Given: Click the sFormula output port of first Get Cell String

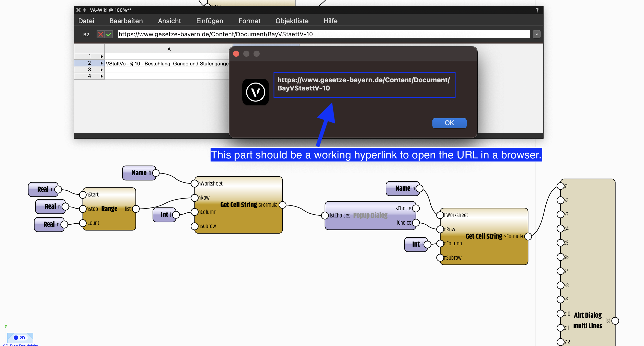Looking at the screenshot, I should point(282,205).
